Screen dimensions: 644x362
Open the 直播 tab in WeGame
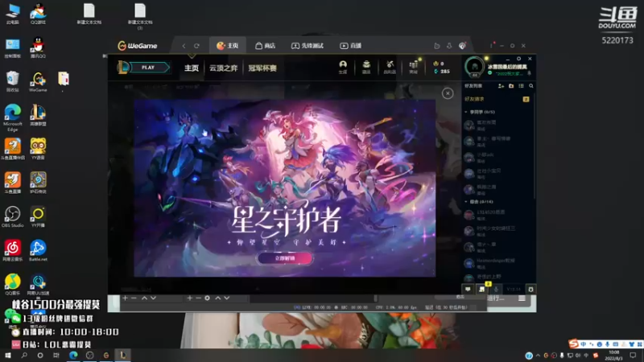tap(351, 46)
